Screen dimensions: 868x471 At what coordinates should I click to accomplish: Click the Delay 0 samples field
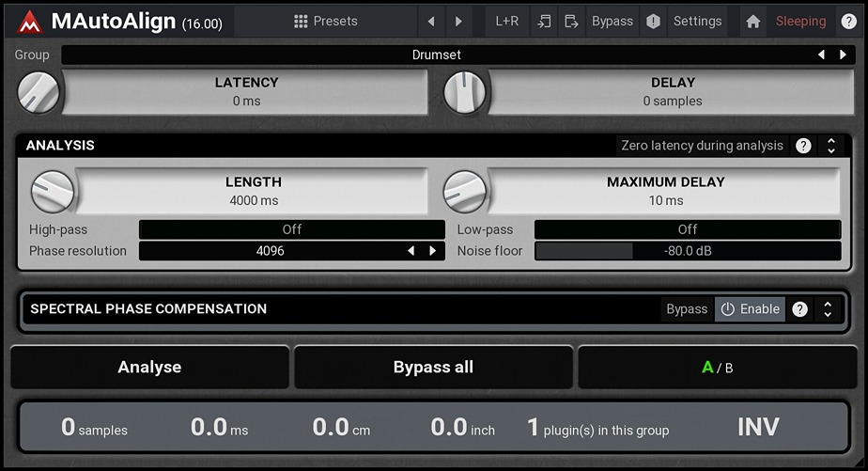coord(672,92)
